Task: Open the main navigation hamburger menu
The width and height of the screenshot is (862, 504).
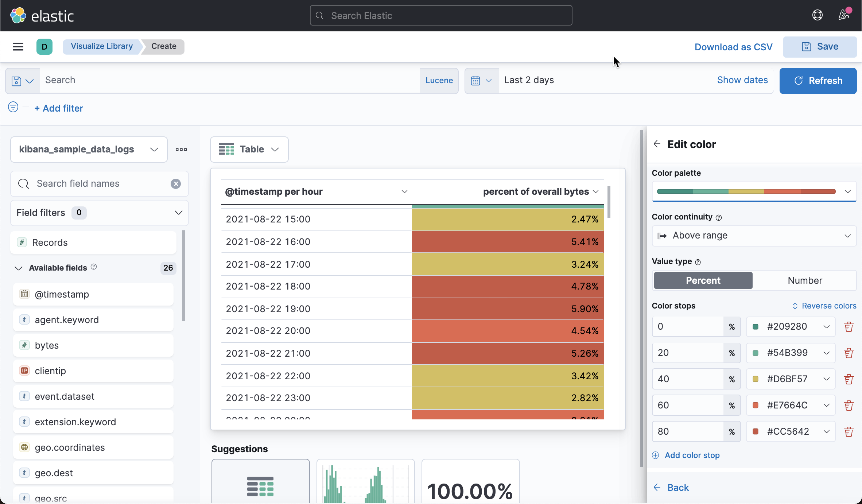Action: [x=18, y=47]
